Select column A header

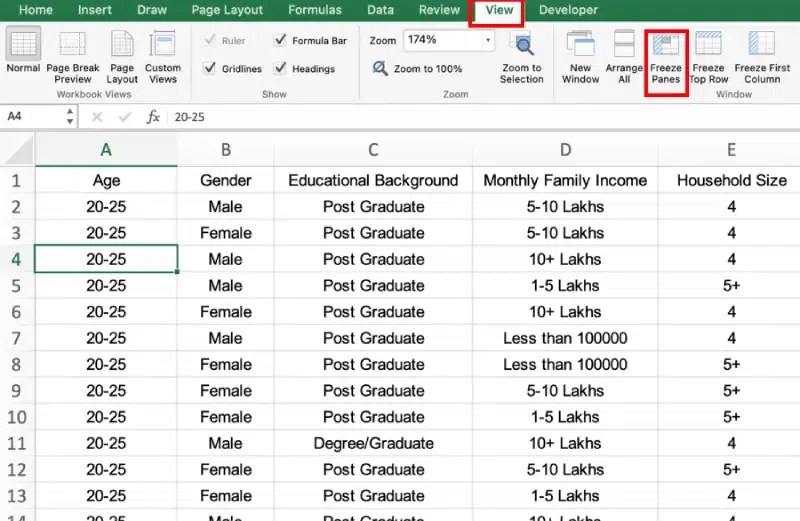[x=106, y=150]
